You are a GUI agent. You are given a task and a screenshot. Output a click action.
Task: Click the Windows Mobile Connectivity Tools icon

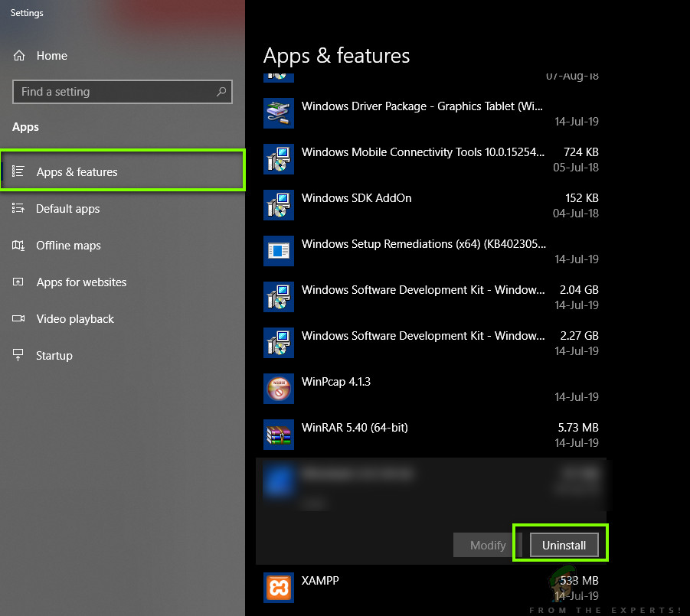[x=278, y=158]
